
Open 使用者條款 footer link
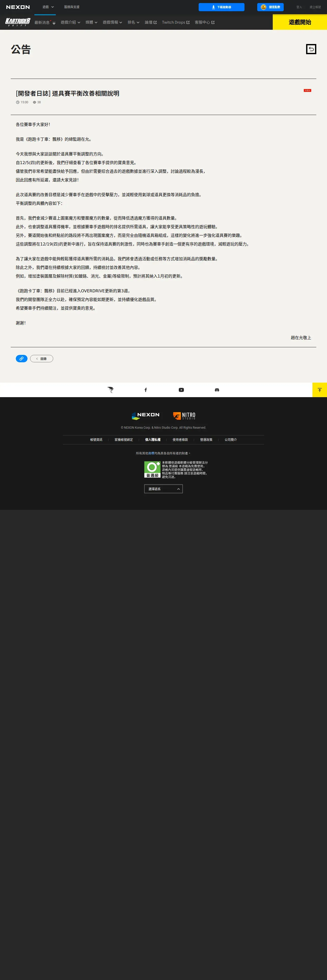[x=180, y=439]
